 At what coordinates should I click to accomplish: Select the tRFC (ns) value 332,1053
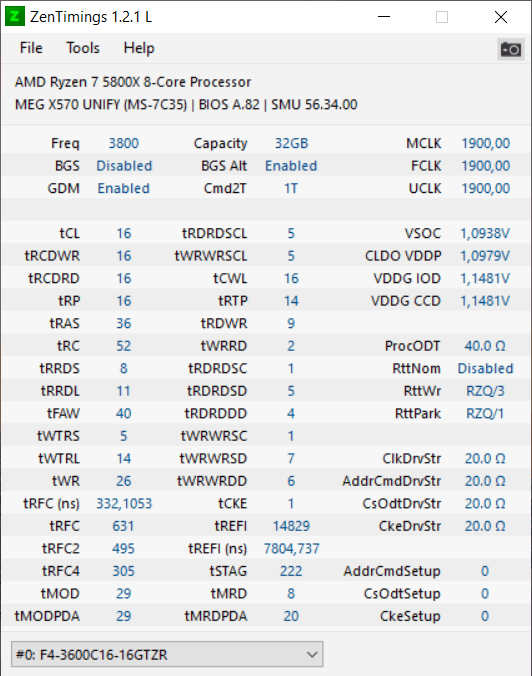tap(124, 504)
